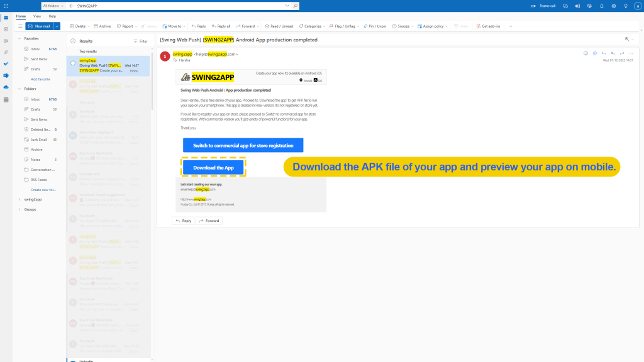This screenshot has height=362, width=644.
Task: Click the back arrow in search box
Action: pos(72,6)
